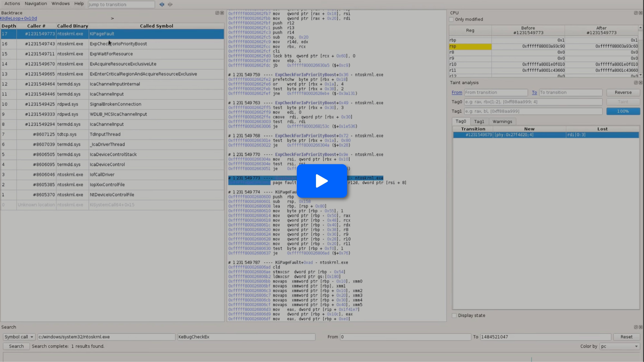The image size is (644, 362).
Task: Undock the CPU panel
Action: point(635,13)
